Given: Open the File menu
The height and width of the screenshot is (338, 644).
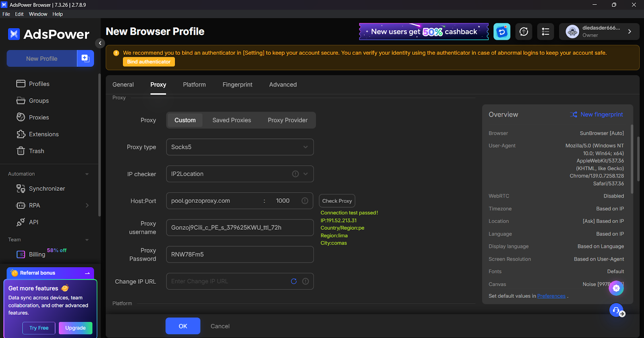Looking at the screenshot, I should [6, 14].
